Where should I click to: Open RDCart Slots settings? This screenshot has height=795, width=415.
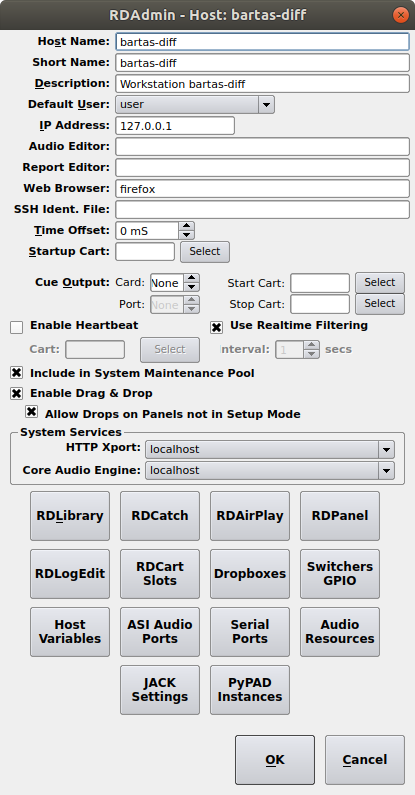click(x=160, y=574)
